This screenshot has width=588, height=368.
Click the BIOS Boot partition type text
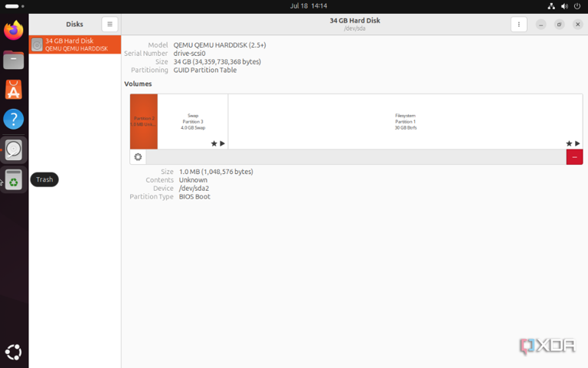(194, 196)
